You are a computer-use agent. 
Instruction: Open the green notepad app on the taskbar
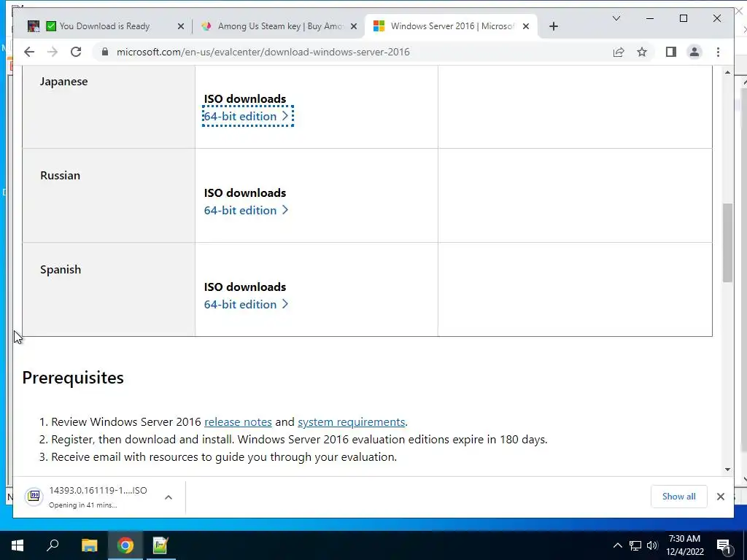click(x=160, y=545)
